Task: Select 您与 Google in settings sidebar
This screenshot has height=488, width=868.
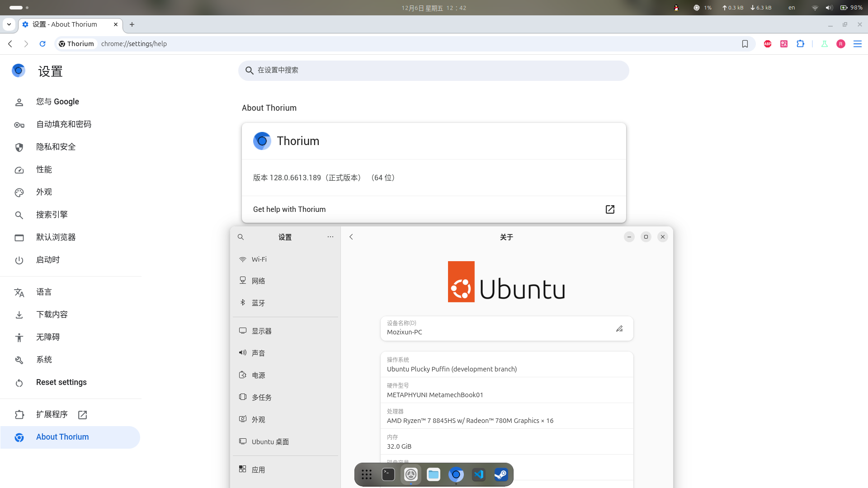Action: click(71, 102)
